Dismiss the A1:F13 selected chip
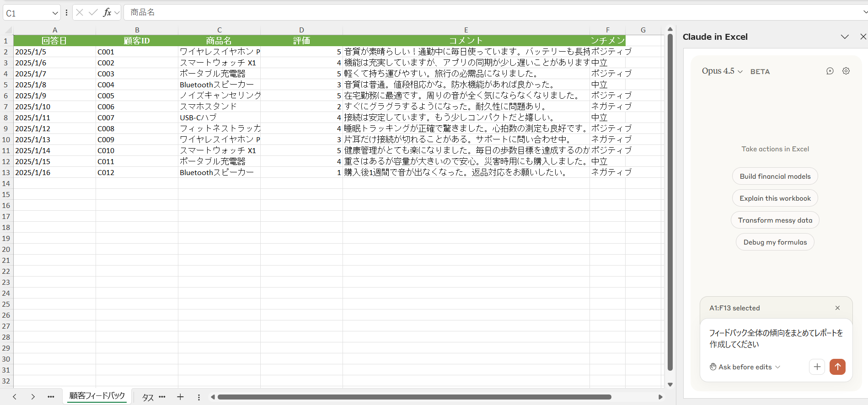 coord(837,308)
